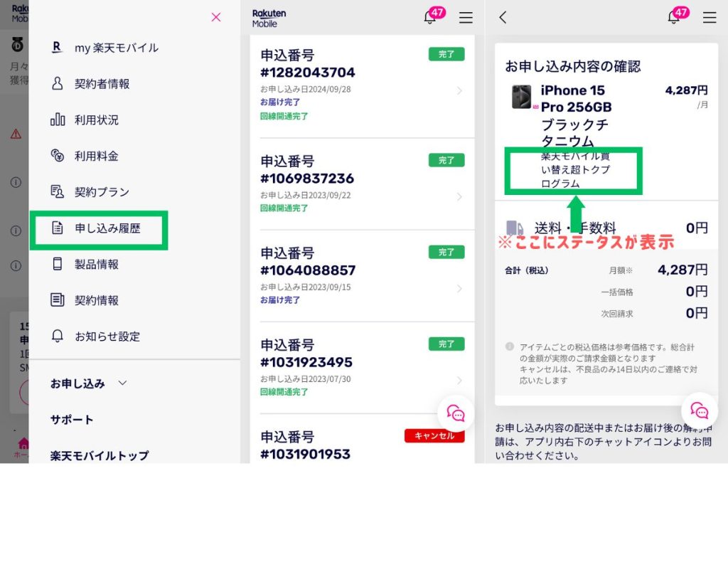Click the person icon beside 契約者情報
The image size is (728, 577).
(57, 84)
